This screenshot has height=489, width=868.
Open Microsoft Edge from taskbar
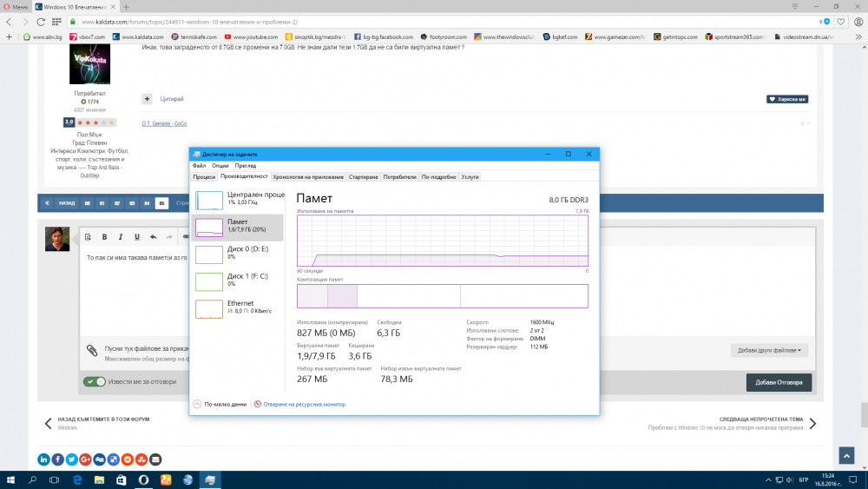click(77, 479)
